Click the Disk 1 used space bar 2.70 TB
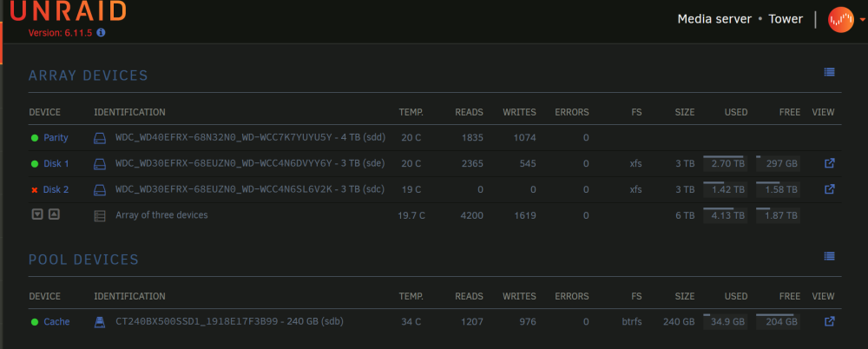868x349 pixels. point(725,163)
